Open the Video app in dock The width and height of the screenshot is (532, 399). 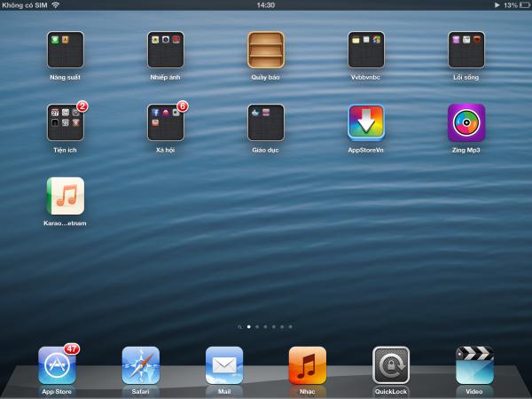474,364
